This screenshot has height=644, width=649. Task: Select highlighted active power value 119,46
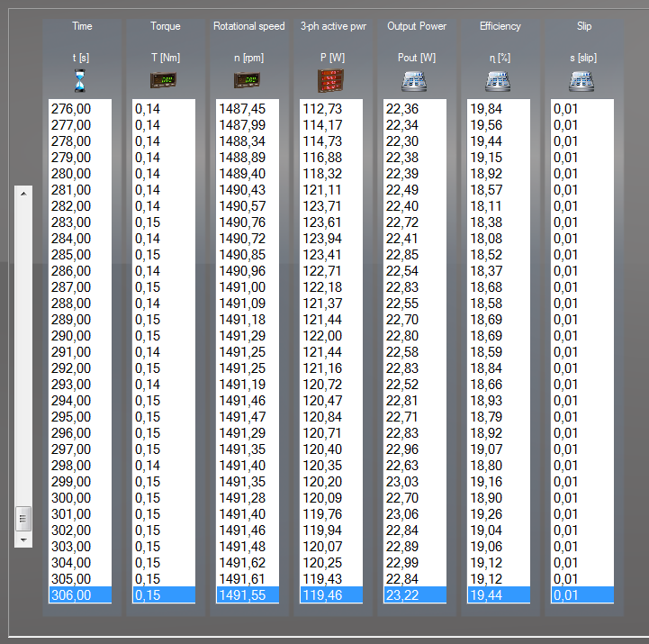click(x=331, y=595)
